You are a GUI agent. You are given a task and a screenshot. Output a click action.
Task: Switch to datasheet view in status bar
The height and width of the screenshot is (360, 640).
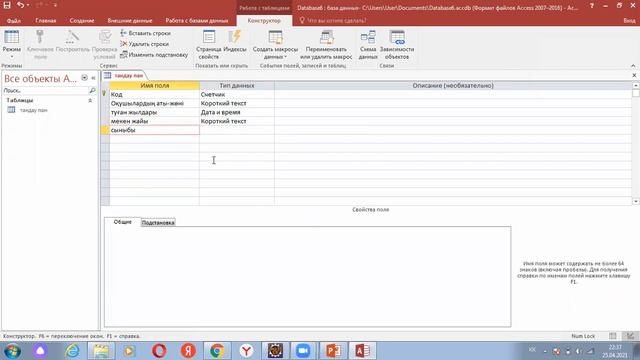point(613,336)
